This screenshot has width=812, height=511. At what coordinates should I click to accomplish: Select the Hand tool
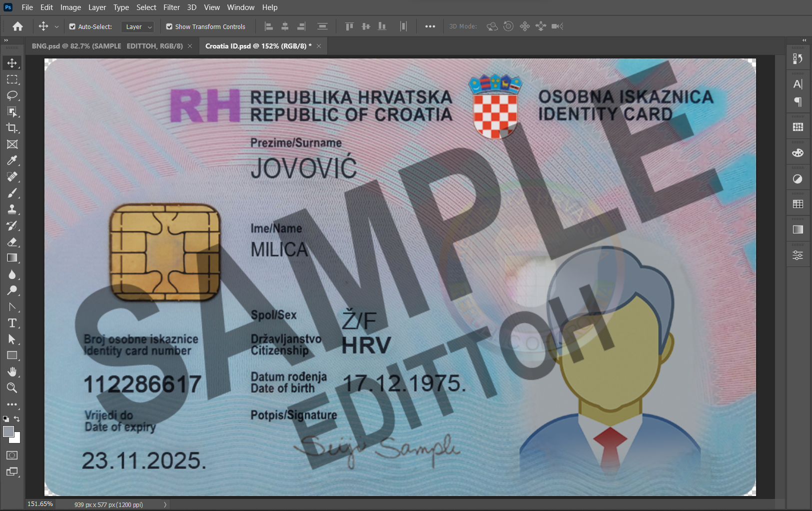[x=12, y=371]
